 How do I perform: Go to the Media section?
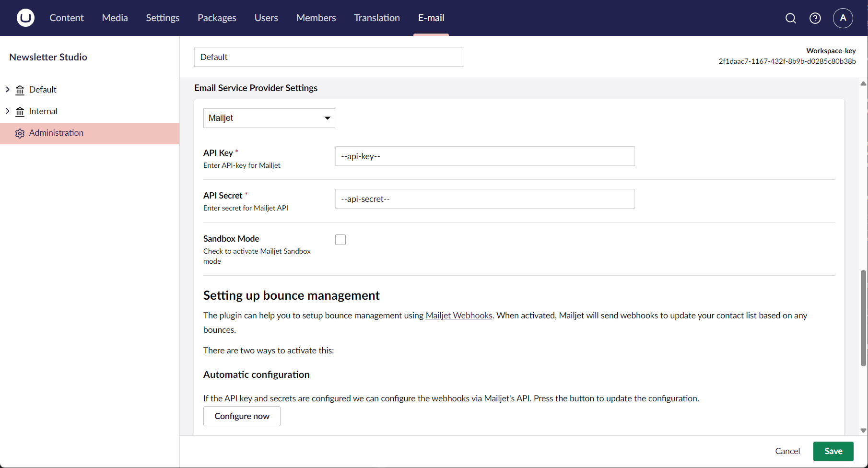[x=115, y=18]
